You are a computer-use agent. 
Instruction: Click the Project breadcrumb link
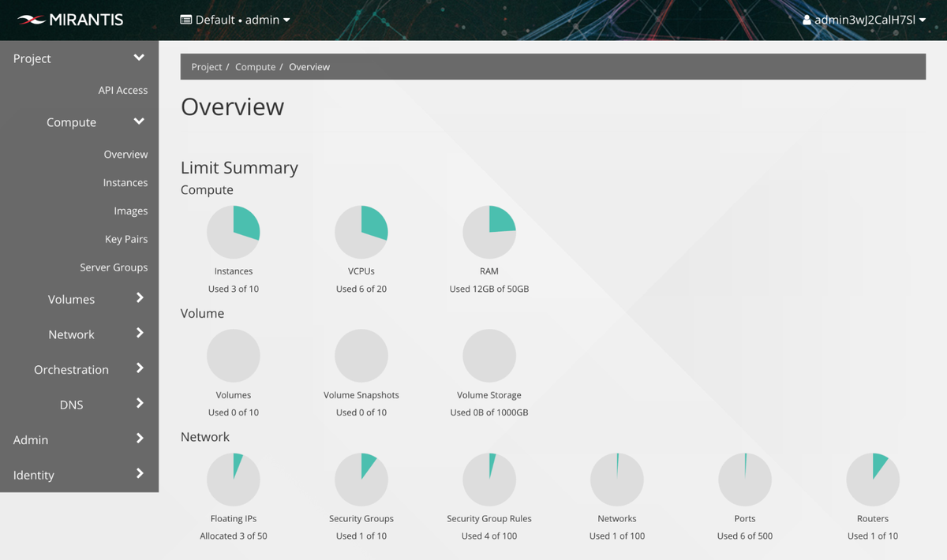pyautogui.click(x=207, y=67)
